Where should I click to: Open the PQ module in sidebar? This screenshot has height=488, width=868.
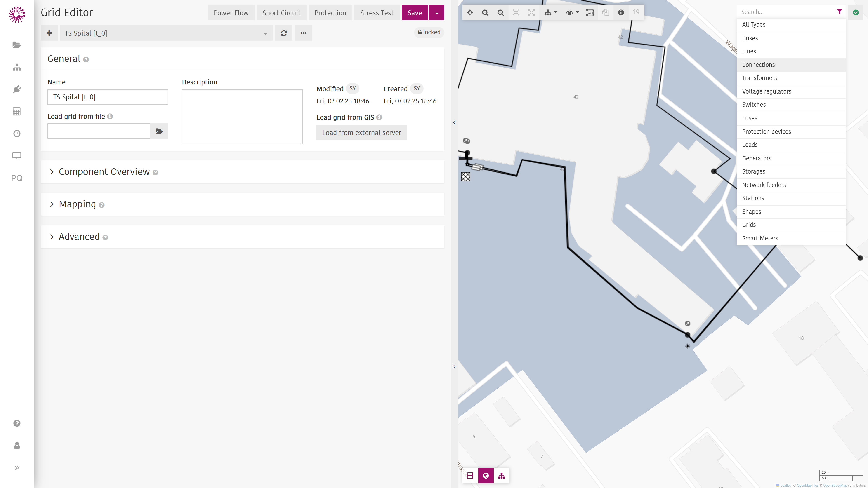[x=17, y=178]
